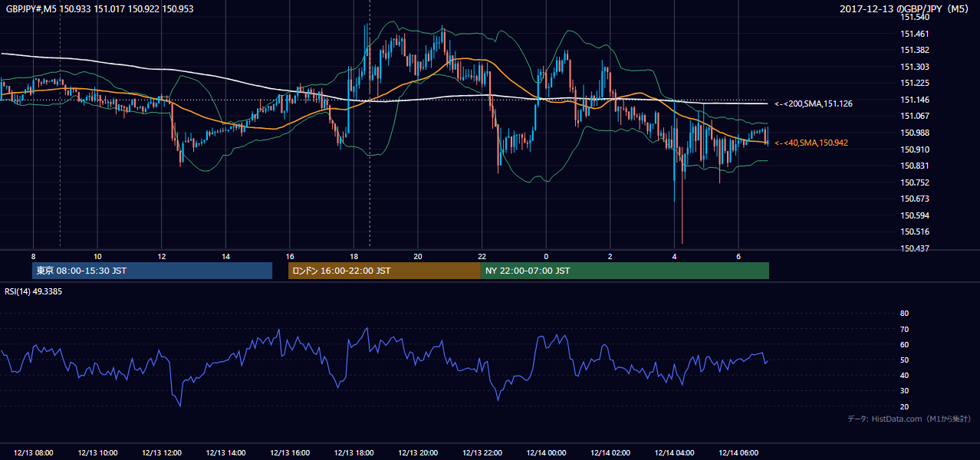Click the 12/13 20:00 time axis label
This screenshot has height=460, width=980.
coord(418,453)
